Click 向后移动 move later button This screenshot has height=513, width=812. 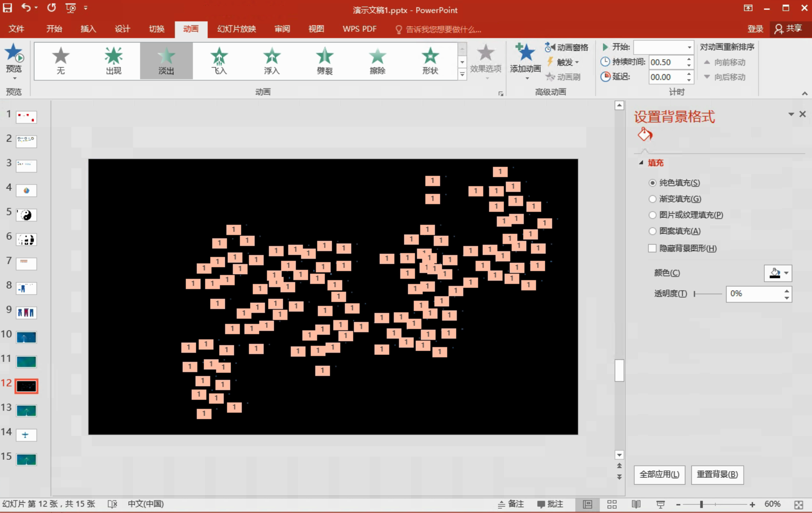[725, 77]
